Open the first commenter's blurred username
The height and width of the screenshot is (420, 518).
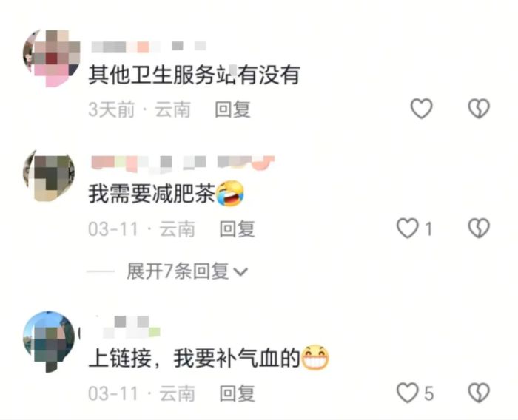coord(149,47)
